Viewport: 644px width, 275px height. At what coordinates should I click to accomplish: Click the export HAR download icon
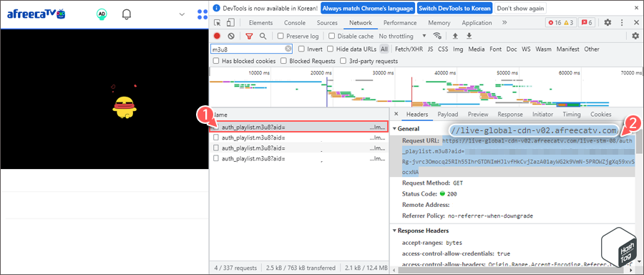469,37
